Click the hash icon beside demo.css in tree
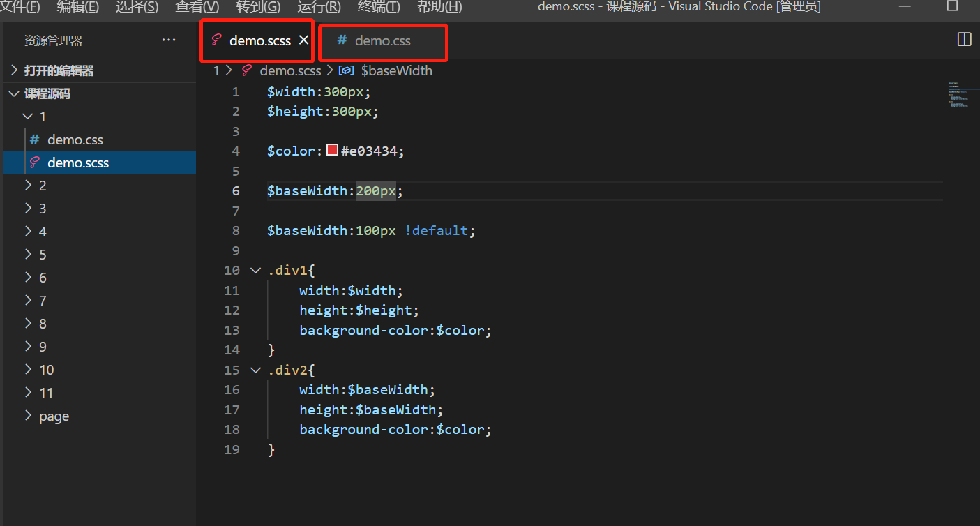Screen dimensions: 980x526 coord(34,140)
